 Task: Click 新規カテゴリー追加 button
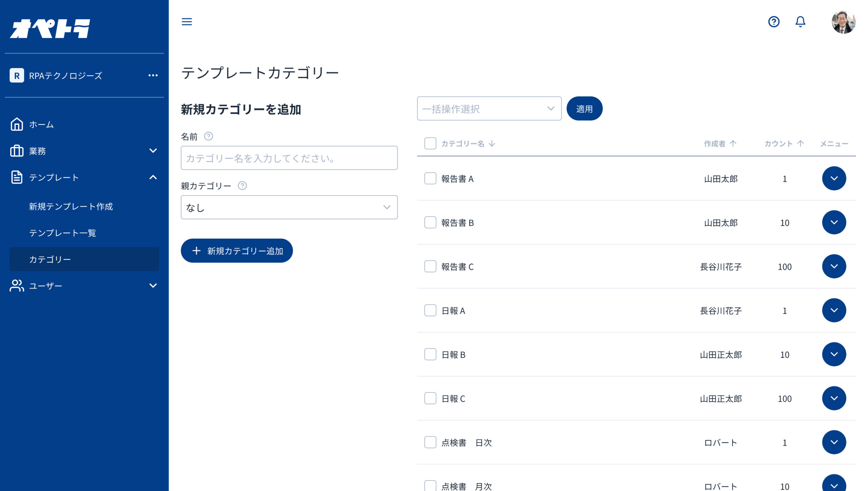click(237, 251)
